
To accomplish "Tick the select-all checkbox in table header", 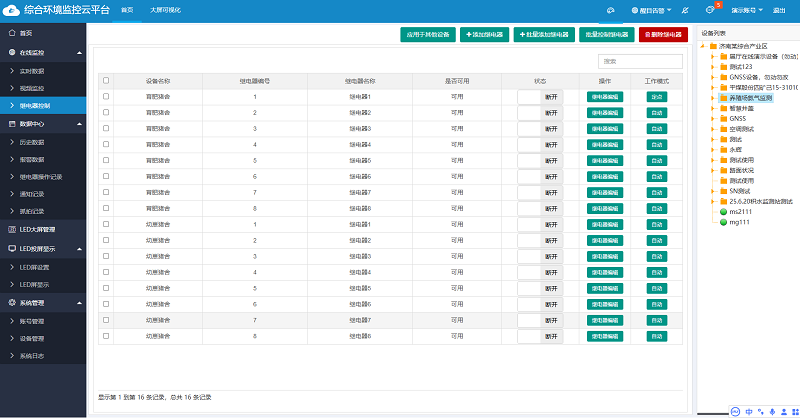I will [x=106, y=80].
